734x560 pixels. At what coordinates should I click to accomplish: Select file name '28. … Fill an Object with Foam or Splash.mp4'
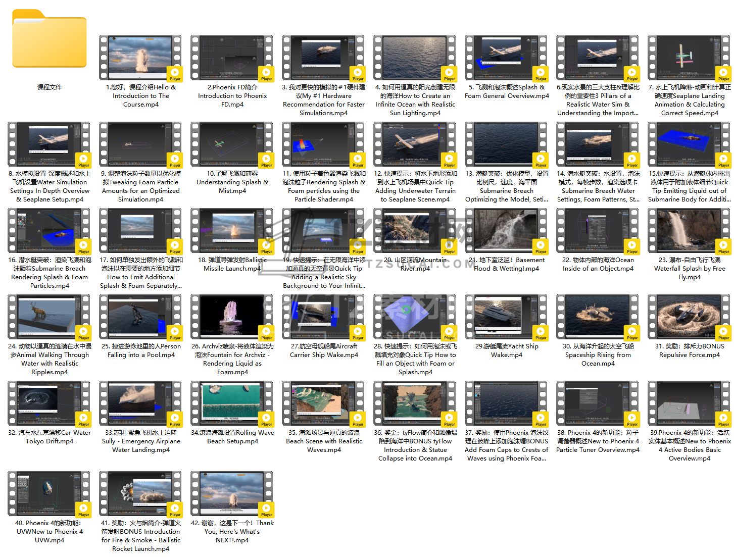point(415,359)
